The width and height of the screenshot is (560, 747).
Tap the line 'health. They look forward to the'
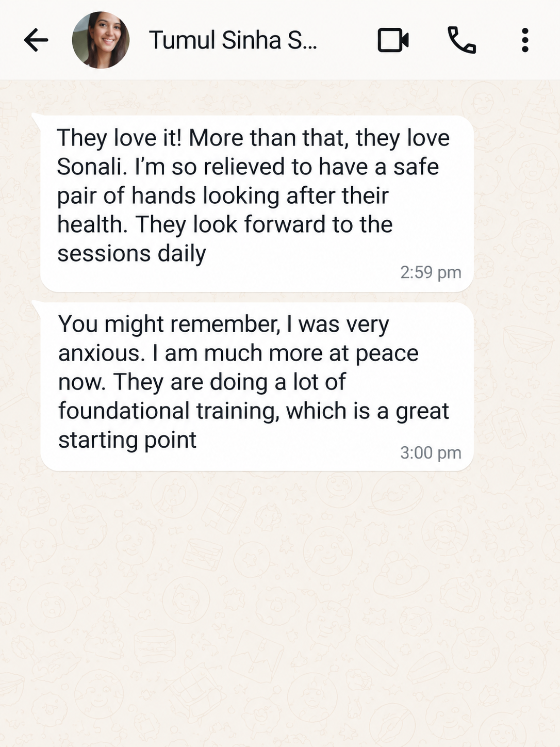click(x=224, y=225)
